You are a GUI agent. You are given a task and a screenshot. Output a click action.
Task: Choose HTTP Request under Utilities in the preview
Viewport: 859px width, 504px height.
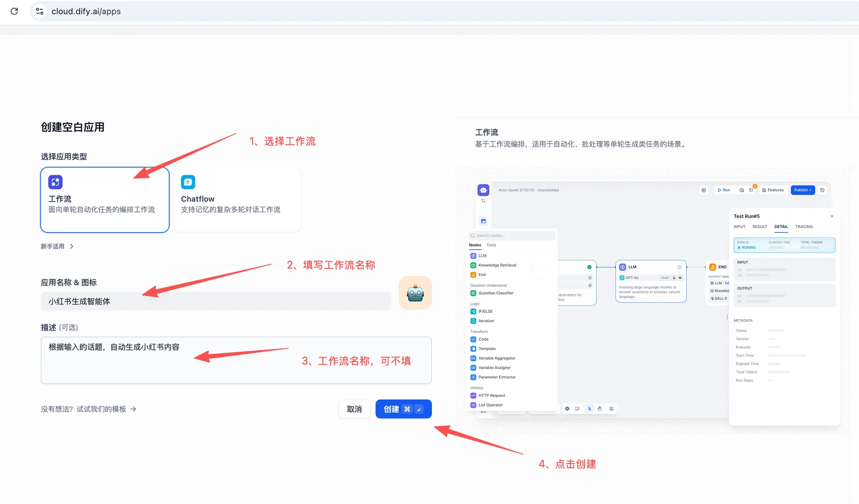tap(488, 395)
